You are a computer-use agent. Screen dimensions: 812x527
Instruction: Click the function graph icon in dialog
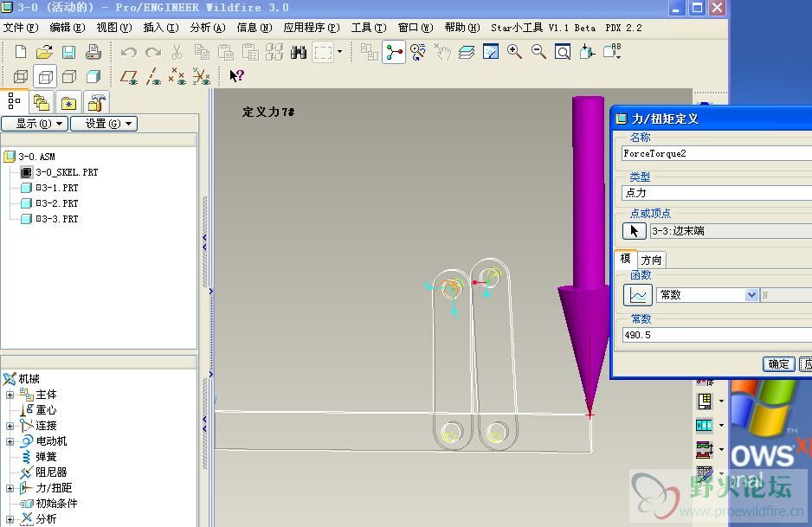[x=637, y=295]
